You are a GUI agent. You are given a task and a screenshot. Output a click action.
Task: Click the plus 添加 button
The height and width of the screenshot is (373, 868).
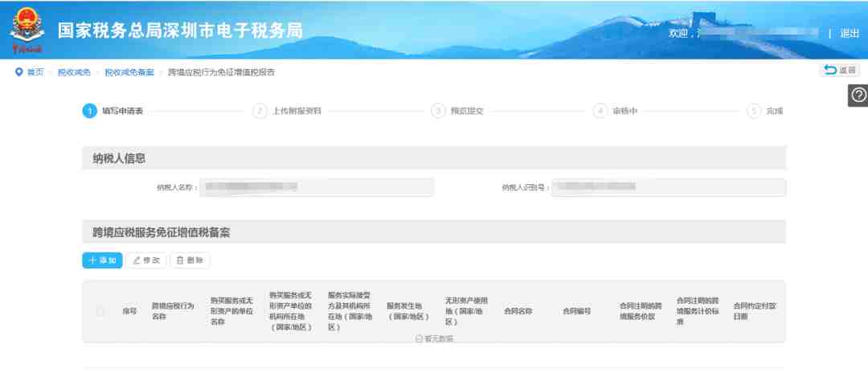pos(102,260)
